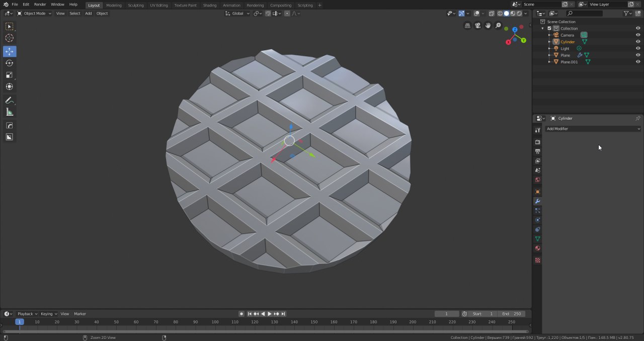
Task: Click the Z axis on navigation gizmo
Action: coord(515,30)
